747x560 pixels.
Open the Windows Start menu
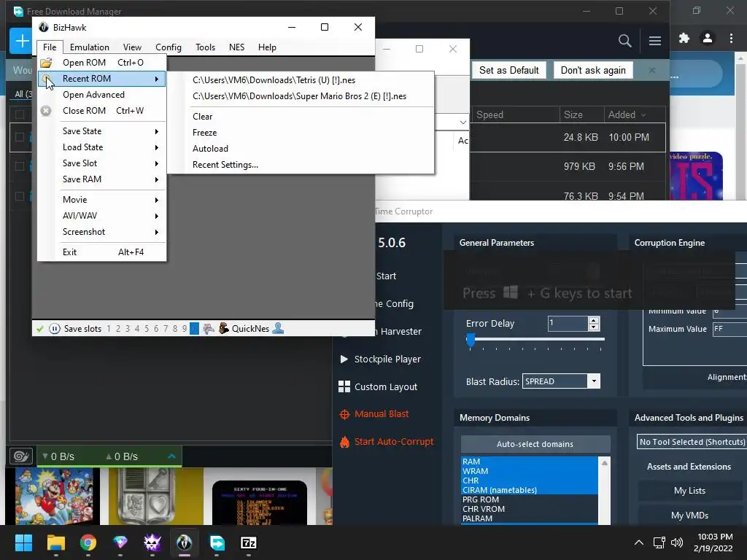(x=23, y=542)
